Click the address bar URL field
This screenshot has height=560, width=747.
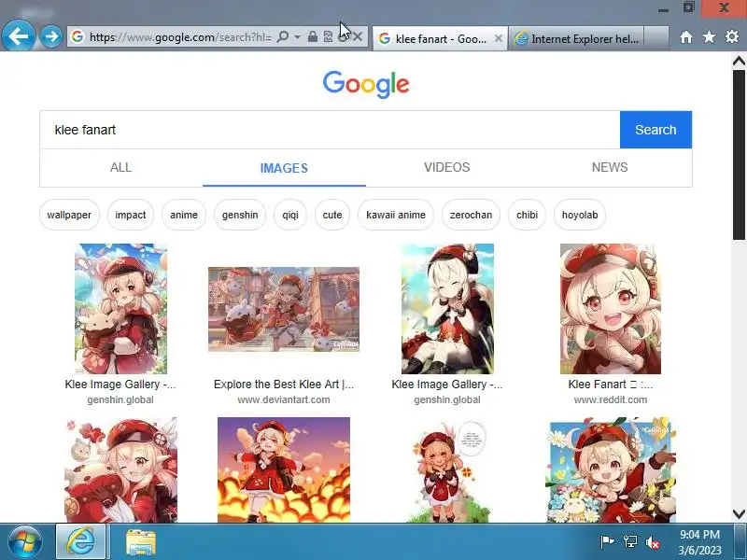[180, 36]
